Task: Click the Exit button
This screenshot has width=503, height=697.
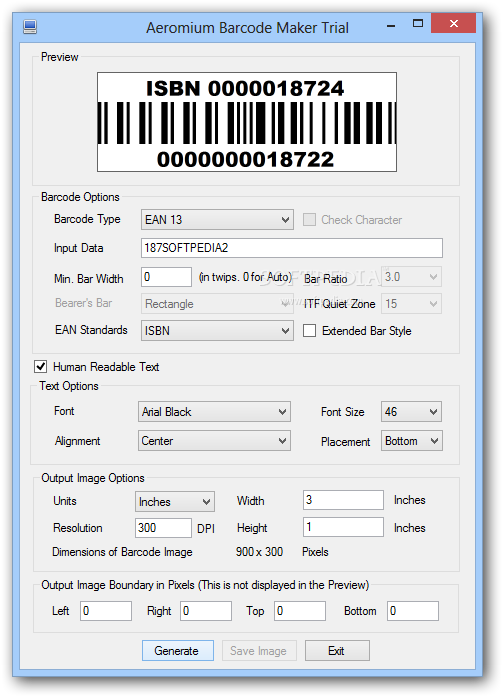Action: [337, 651]
